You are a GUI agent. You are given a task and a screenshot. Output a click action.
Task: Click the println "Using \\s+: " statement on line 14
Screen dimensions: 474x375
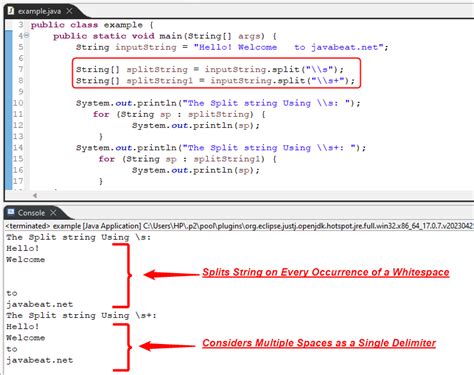[221, 148]
